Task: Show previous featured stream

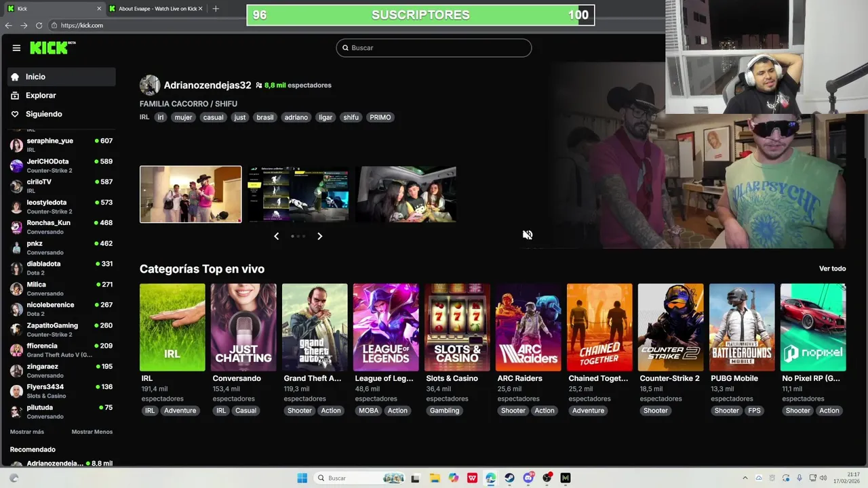Action: 276,236
